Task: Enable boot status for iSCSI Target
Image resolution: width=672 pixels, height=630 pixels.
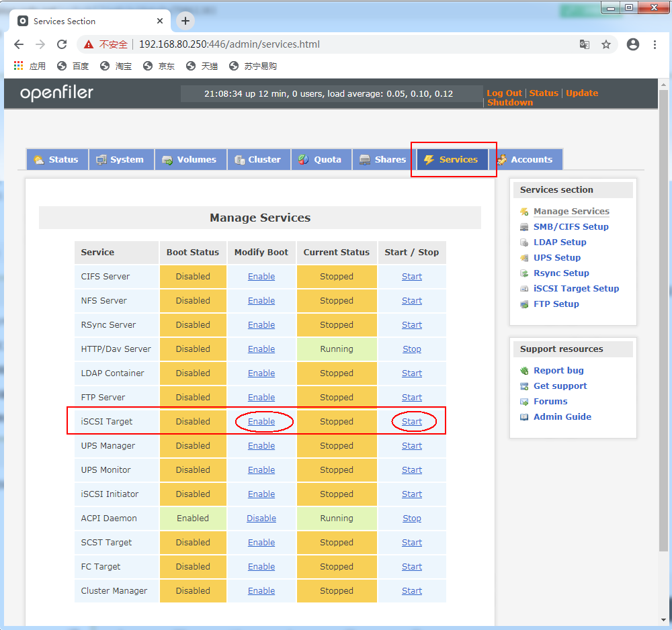Action: point(261,421)
